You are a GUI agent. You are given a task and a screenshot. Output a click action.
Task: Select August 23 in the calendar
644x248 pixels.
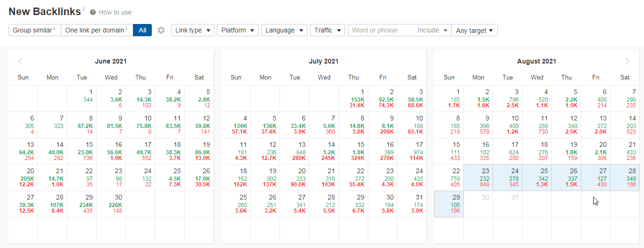tap(478, 178)
